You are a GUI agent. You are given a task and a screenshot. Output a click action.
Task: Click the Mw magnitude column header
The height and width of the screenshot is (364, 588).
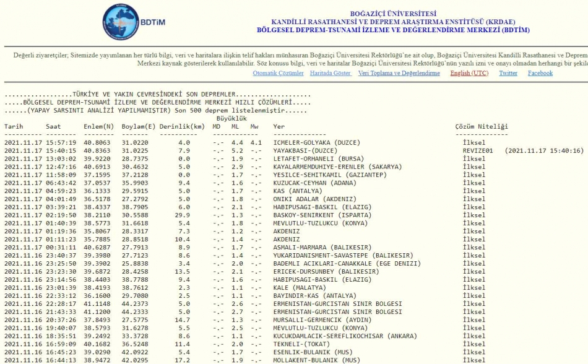[254, 127]
